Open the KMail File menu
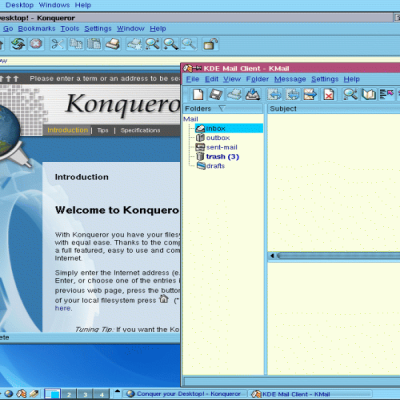This screenshot has height=400, width=400. point(193,79)
